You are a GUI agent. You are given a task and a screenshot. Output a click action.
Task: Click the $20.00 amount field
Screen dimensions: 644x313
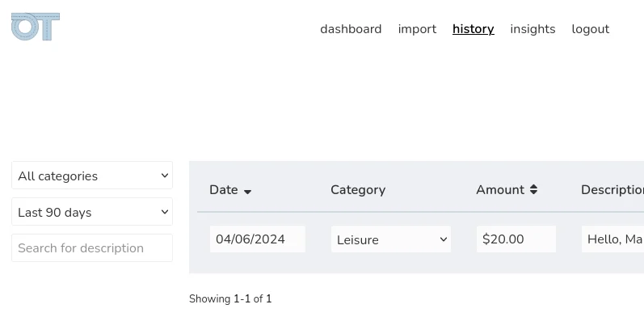[516, 239]
